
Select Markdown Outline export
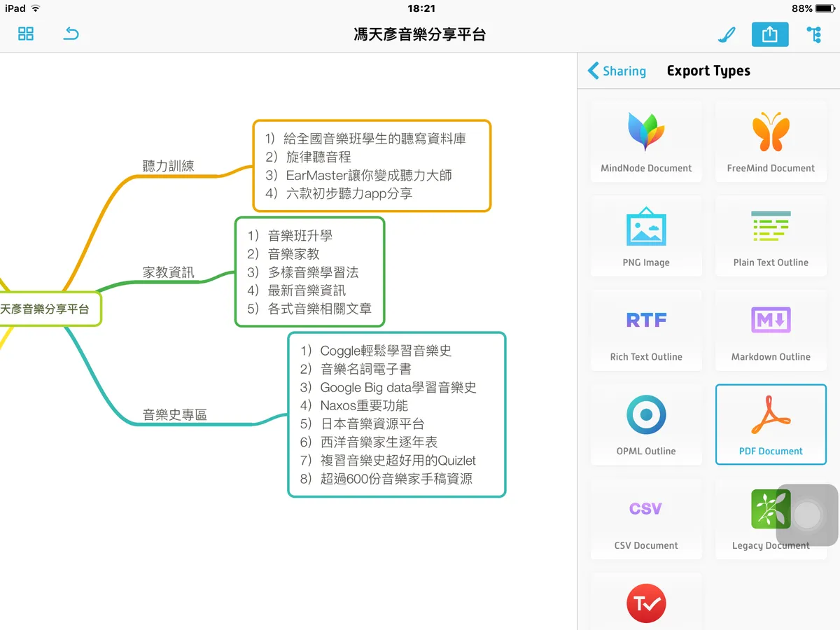[x=771, y=330]
